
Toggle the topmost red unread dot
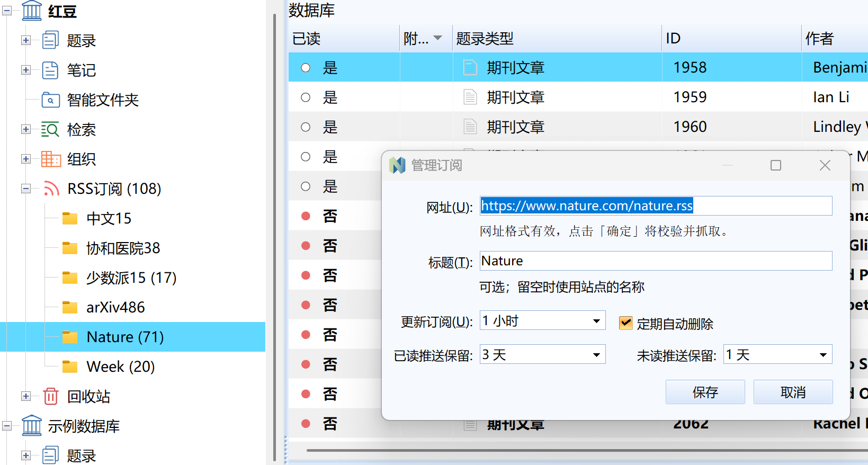pyautogui.click(x=306, y=216)
